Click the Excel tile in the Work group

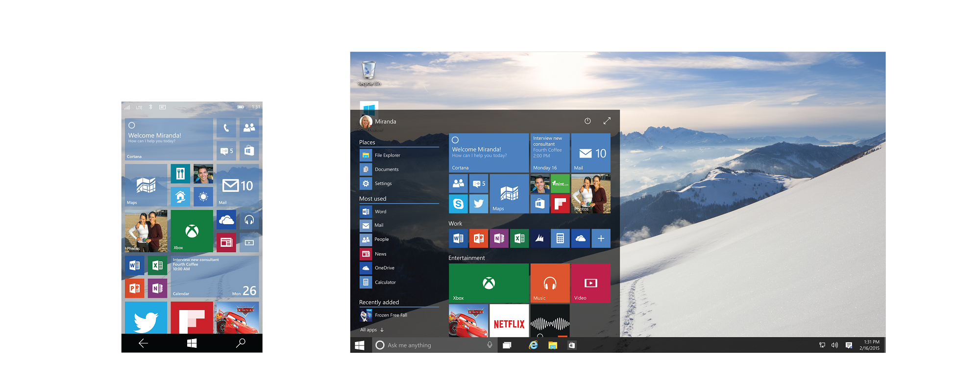click(519, 238)
